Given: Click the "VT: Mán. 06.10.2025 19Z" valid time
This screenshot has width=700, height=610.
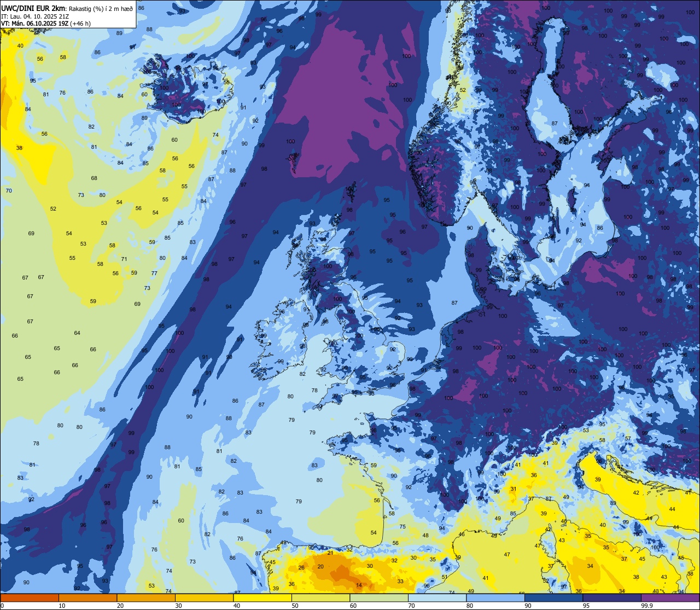Looking at the screenshot, I should (x=35, y=24).
